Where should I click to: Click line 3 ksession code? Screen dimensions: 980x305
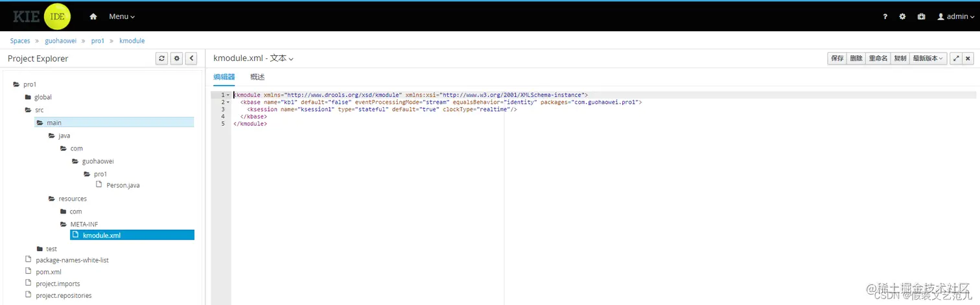[x=382, y=110]
